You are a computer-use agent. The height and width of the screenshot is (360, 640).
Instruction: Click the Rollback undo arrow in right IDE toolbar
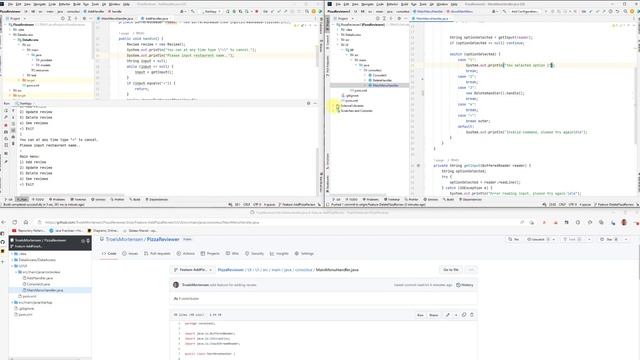coord(618,11)
